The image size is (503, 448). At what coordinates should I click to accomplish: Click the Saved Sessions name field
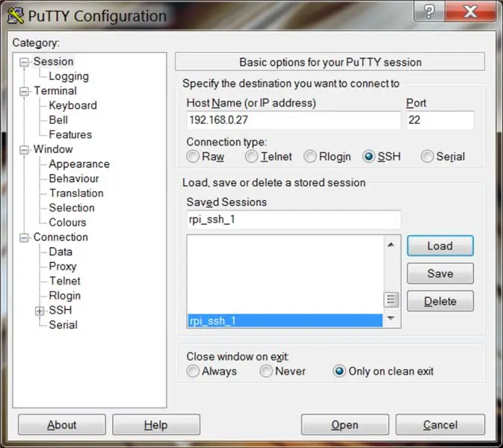[x=294, y=220]
